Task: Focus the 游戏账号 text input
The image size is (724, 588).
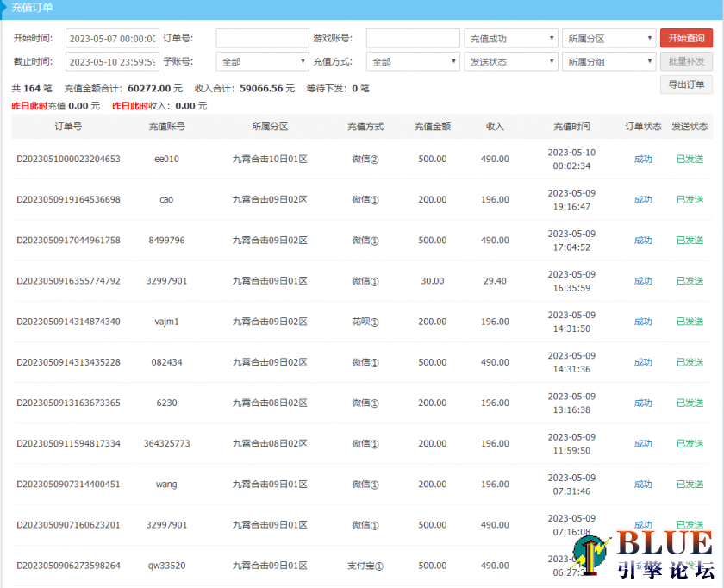Action: (413, 39)
